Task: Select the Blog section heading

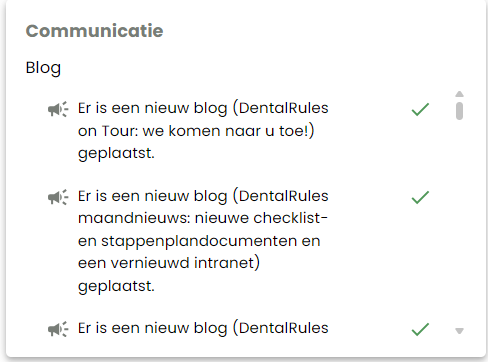Action: pos(43,68)
